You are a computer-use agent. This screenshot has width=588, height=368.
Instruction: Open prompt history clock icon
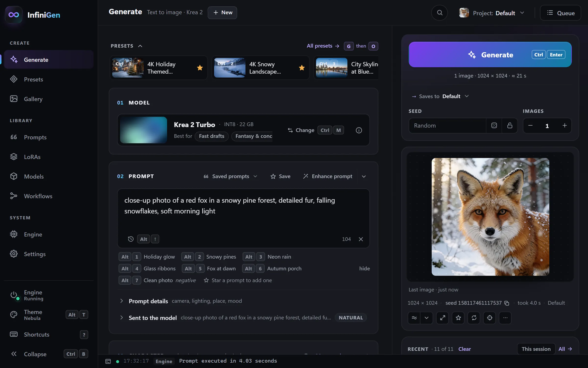131,239
